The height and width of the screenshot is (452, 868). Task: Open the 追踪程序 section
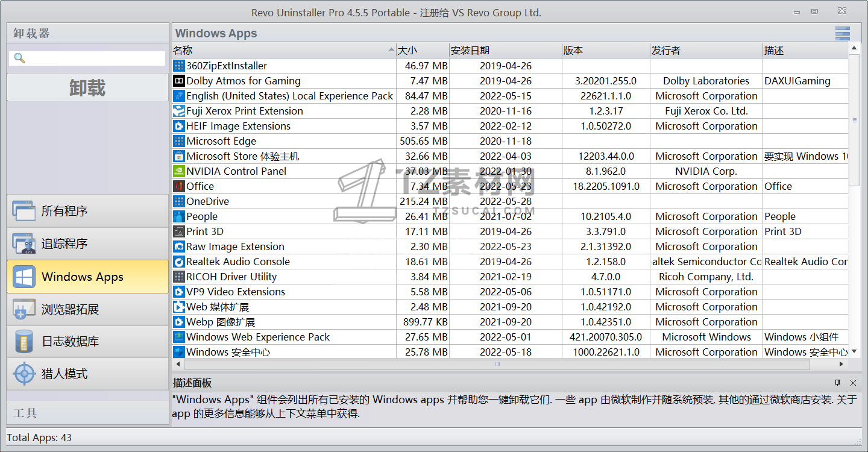point(87,243)
